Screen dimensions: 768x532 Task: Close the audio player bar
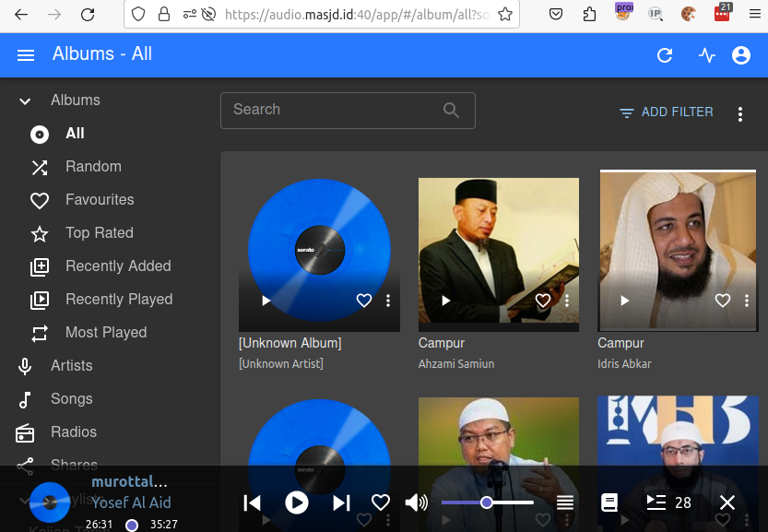(x=727, y=502)
